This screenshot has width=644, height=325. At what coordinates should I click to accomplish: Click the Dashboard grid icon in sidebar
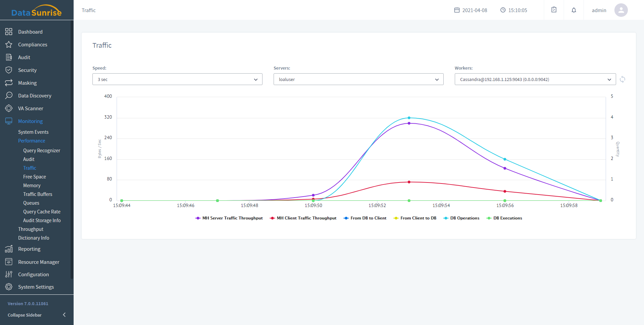click(9, 32)
